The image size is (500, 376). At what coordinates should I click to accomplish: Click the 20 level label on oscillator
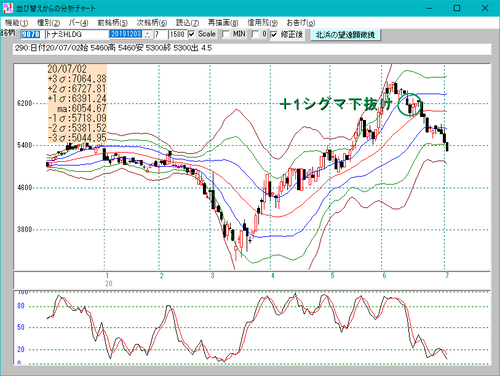click(21, 350)
